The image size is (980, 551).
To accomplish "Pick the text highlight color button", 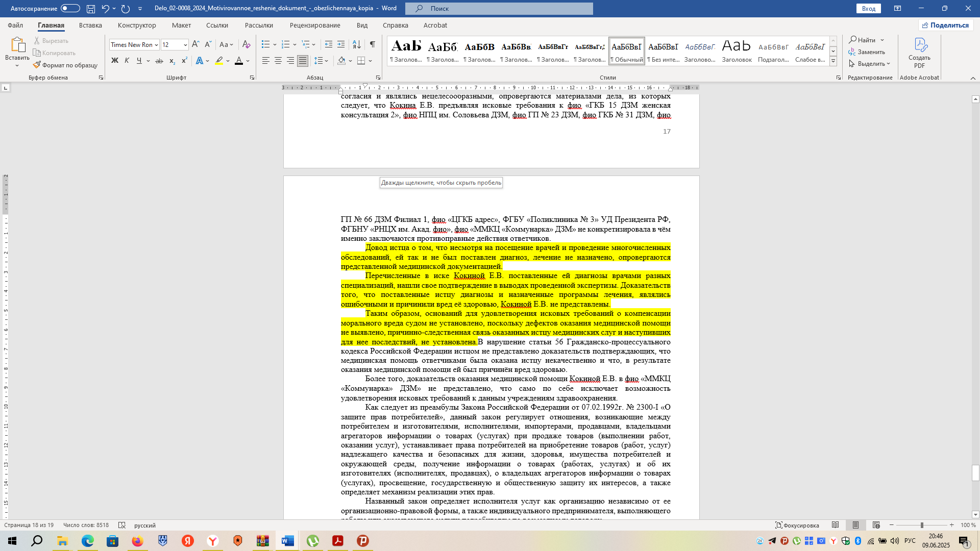I will (x=219, y=61).
